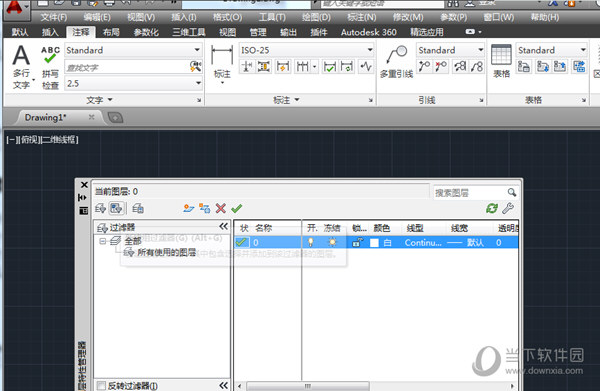The height and width of the screenshot is (391, 600).
Task: Click the Linetype (线型) column header
Action: [415, 228]
